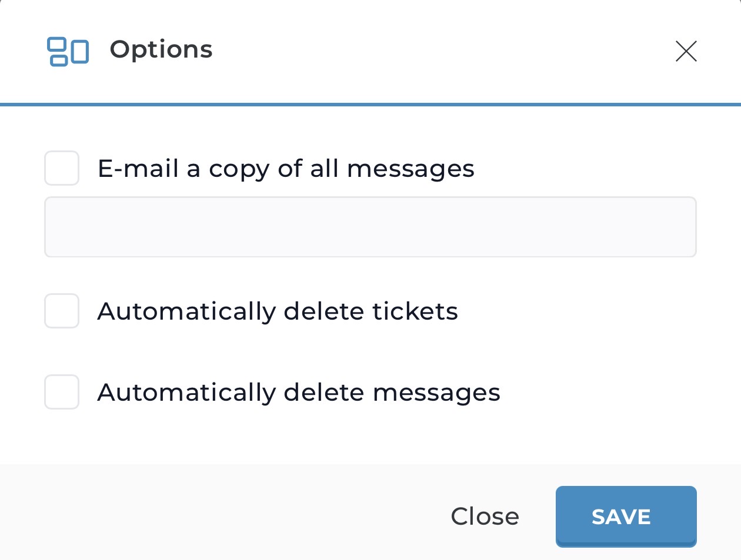Toggle automatic ticket deletion option
Screen dimensions: 741x560
coord(62,311)
